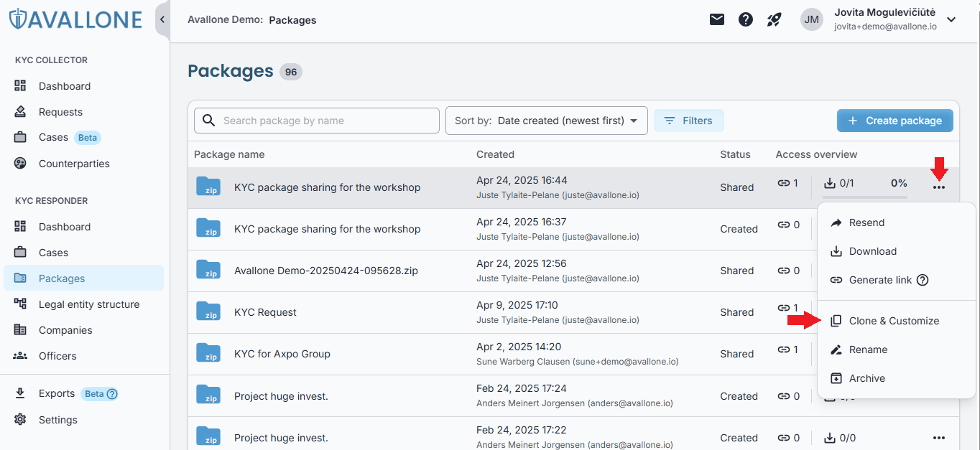The image size is (980, 450).
Task: Click zip folder icon of KYC Request
Action: tap(208, 311)
